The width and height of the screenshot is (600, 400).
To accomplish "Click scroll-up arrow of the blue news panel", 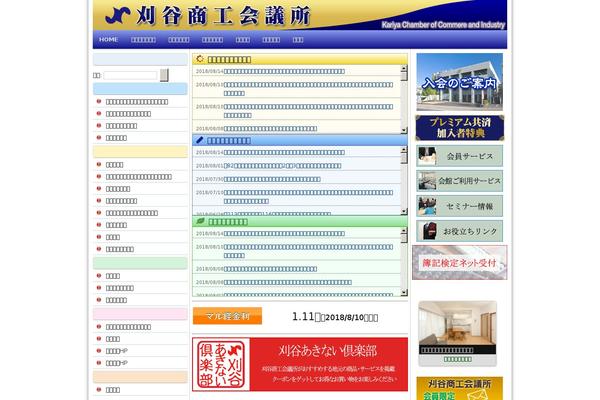I will [404, 149].
